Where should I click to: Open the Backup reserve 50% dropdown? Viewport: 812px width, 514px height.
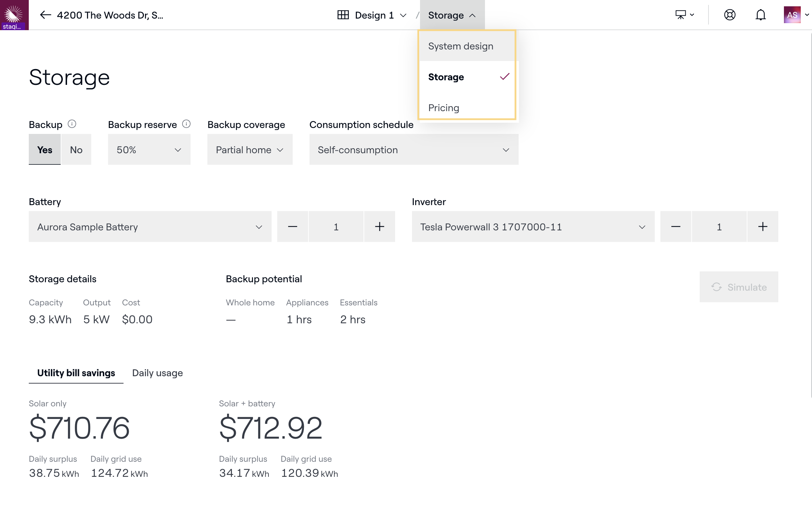pos(149,150)
